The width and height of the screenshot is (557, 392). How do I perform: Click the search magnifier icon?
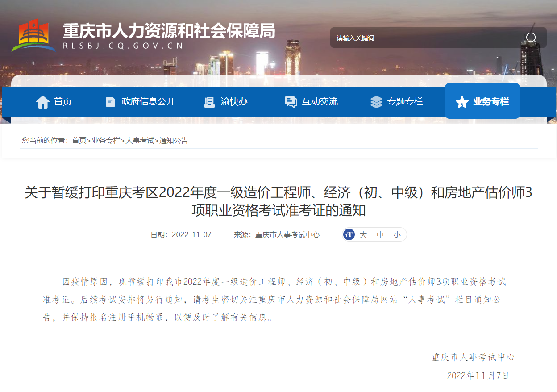tap(531, 38)
